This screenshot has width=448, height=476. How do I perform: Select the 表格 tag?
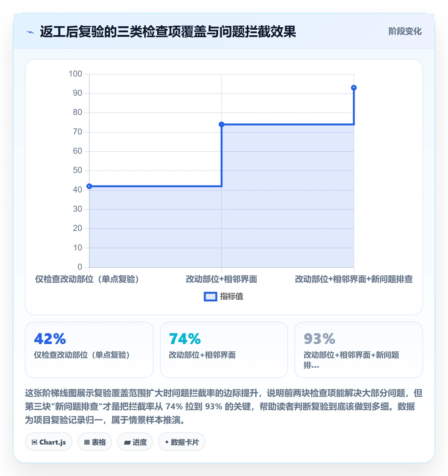tap(95, 442)
